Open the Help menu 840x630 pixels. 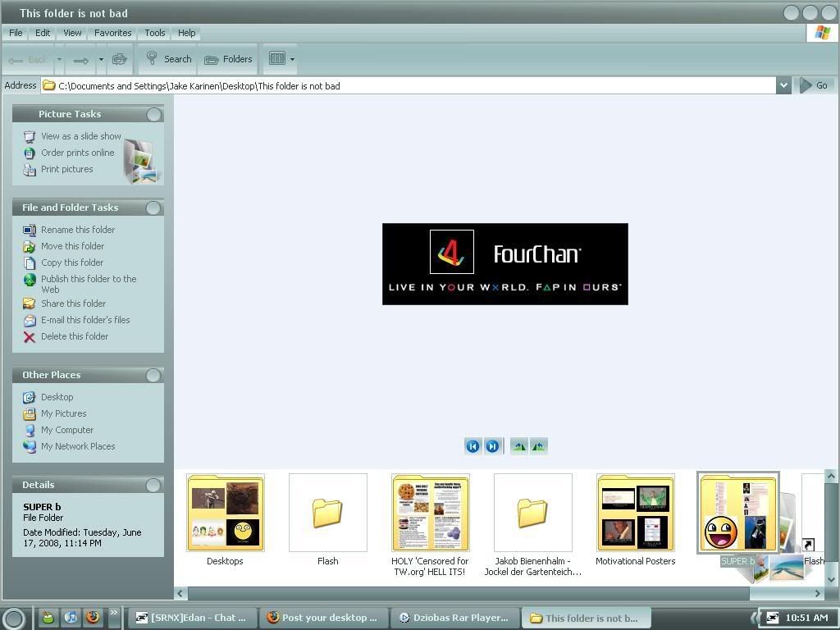tap(186, 33)
